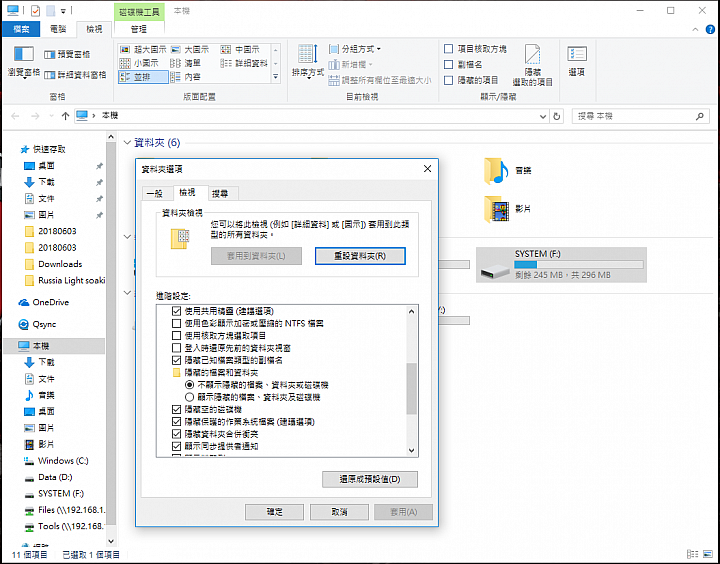Choose 中圖示 medium icons layout
This screenshot has height=564, width=720.
coord(240,50)
